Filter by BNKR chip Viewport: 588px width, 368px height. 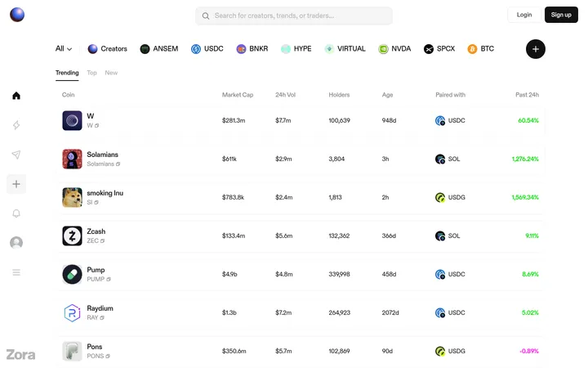point(252,49)
